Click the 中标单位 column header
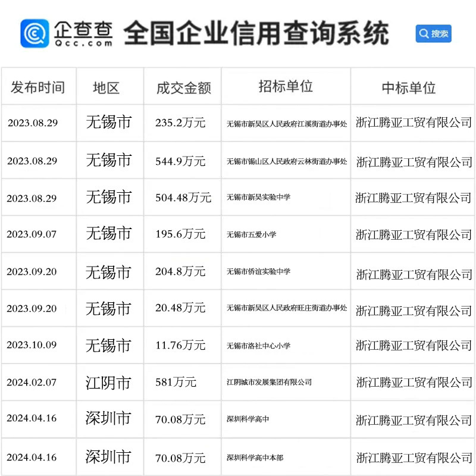Viewport: 476px width, 476px height. [409, 87]
